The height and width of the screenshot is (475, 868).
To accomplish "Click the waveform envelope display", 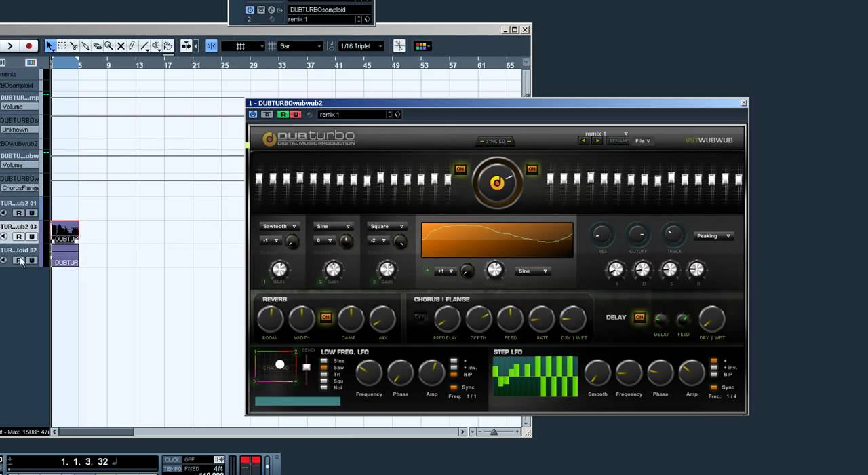I will (497, 240).
